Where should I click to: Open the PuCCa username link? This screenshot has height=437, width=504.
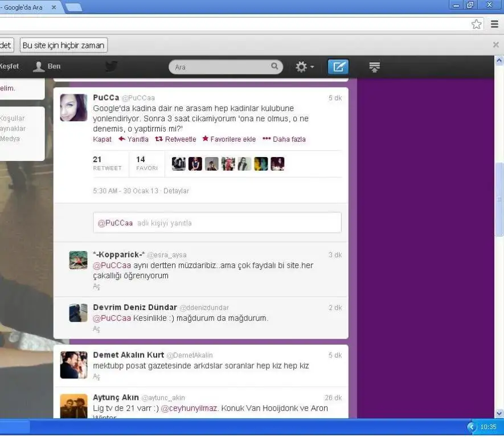tap(106, 98)
